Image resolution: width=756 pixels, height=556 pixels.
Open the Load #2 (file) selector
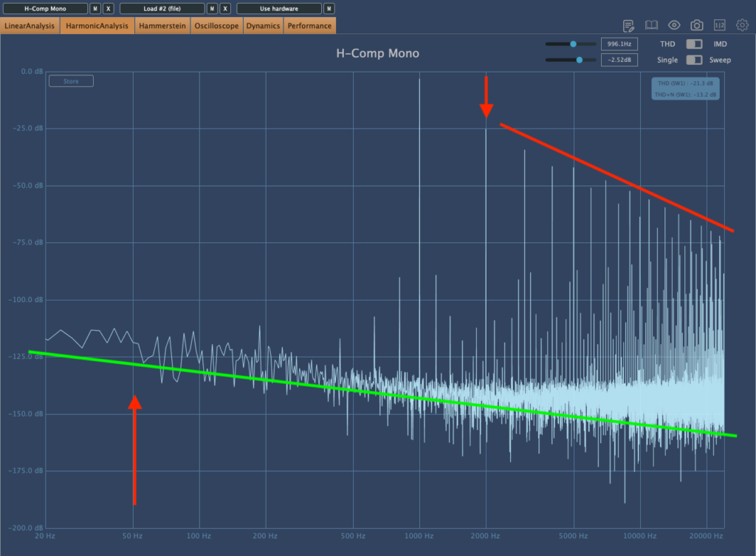click(162, 9)
